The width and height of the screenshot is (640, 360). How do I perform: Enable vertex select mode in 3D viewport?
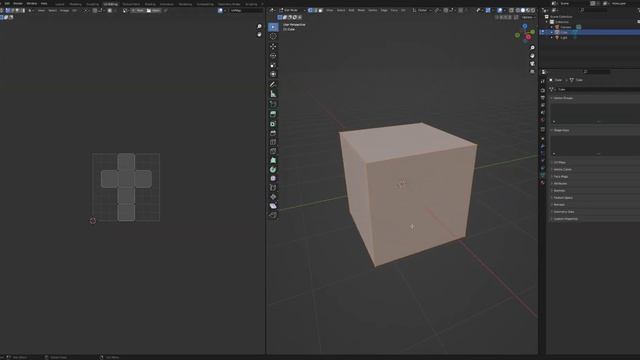[310, 10]
